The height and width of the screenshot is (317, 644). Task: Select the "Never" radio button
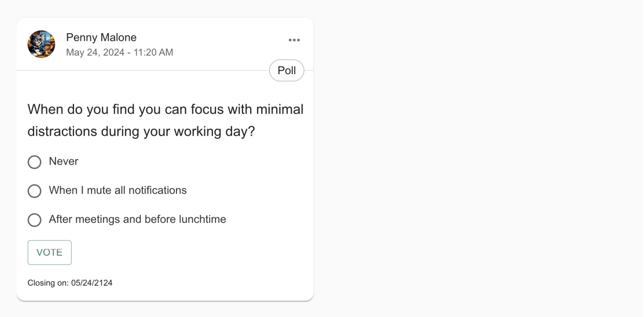click(35, 162)
